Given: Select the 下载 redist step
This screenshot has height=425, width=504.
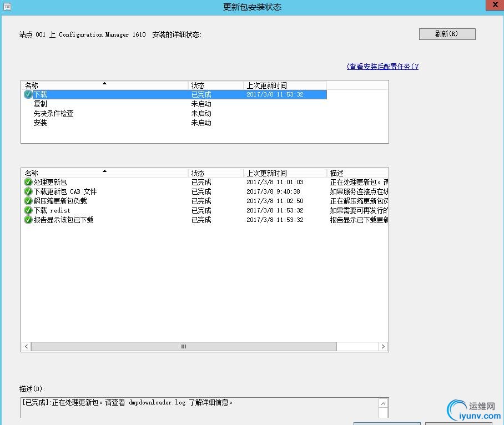Looking at the screenshot, I should coord(206,210).
